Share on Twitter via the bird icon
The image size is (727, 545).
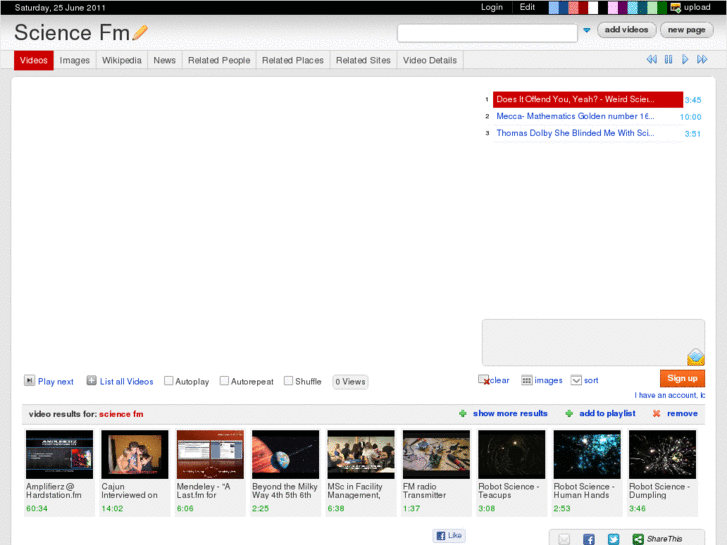click(613, 539)
